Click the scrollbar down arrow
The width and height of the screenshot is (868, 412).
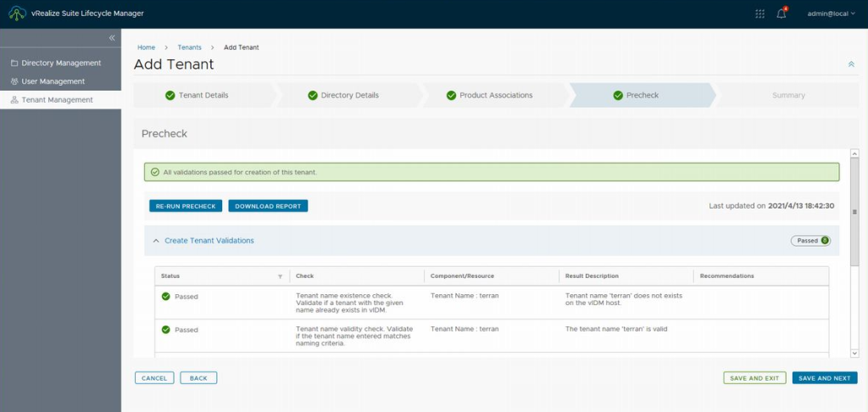click(854, 353)
